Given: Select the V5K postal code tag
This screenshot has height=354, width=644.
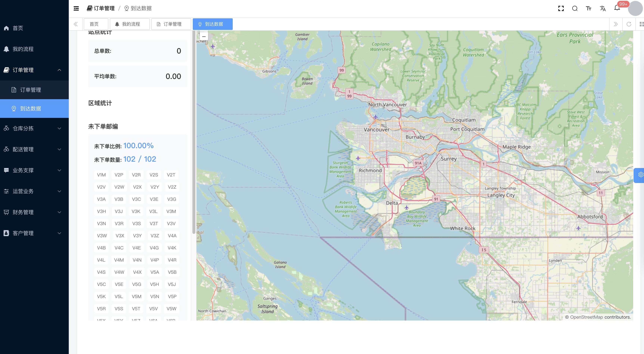Looking at the screenshot, I should (101, 296).
